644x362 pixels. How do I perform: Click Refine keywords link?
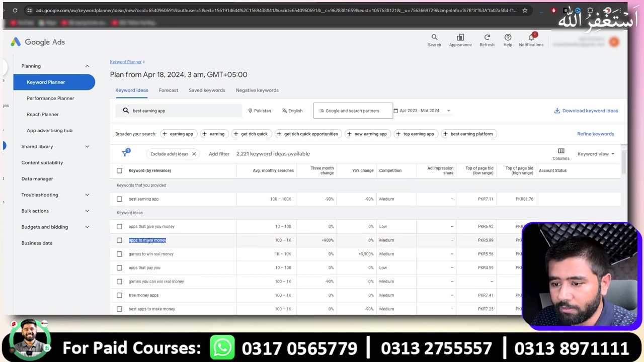[x=596, y=134]
